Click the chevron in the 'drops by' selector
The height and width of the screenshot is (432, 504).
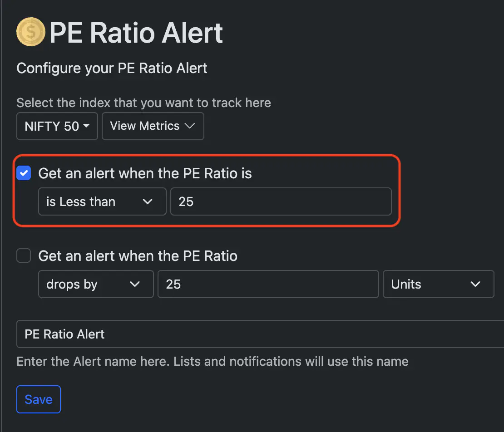135,284
